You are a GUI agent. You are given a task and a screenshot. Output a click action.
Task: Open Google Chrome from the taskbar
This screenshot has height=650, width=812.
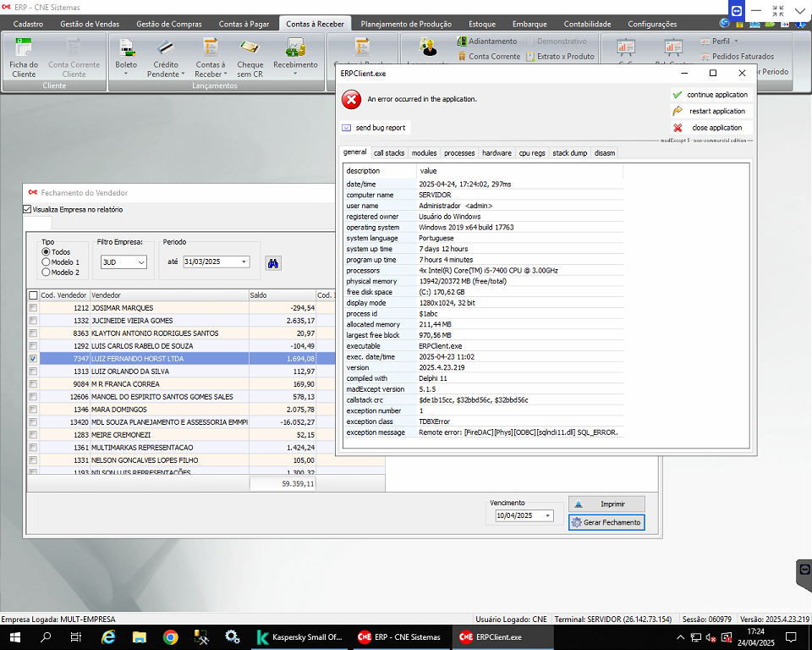tap(170, 637)
